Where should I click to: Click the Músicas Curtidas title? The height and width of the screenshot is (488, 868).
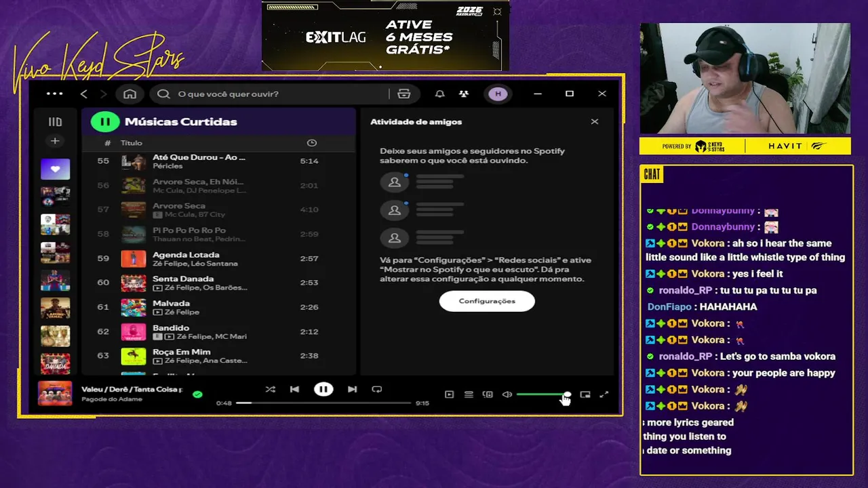click(180, 122)
